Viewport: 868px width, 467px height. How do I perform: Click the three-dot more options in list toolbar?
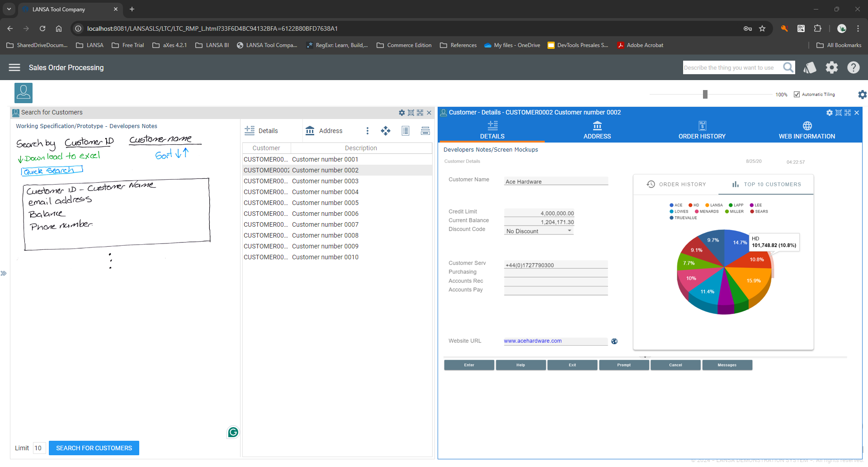(368, 131)
